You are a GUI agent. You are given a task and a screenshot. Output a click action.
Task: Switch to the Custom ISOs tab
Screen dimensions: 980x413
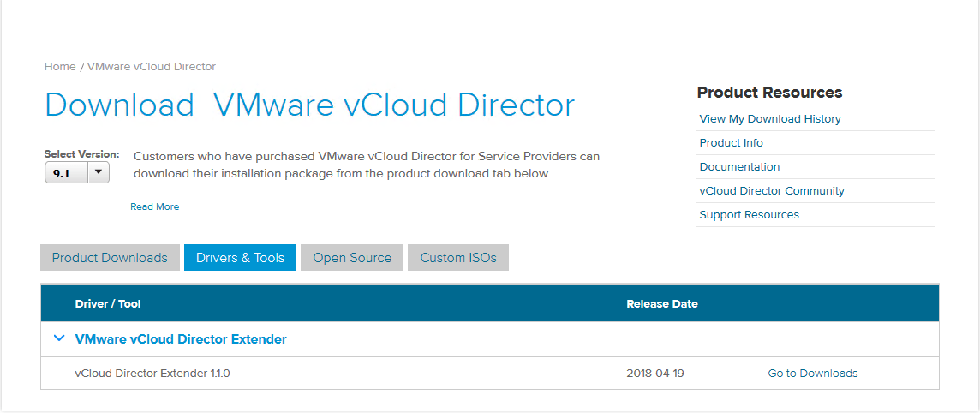point(458,257)
